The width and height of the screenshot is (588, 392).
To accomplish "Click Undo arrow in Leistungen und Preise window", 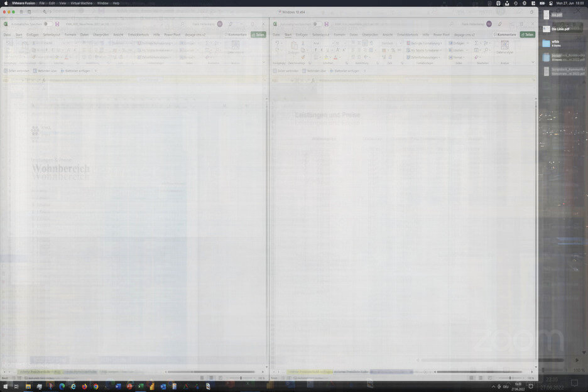I will (x=278, y=43).
